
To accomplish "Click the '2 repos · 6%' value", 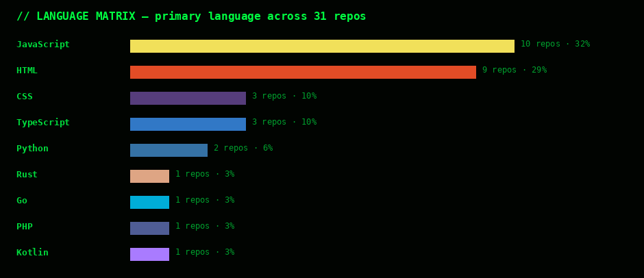I will click(243, 148).
